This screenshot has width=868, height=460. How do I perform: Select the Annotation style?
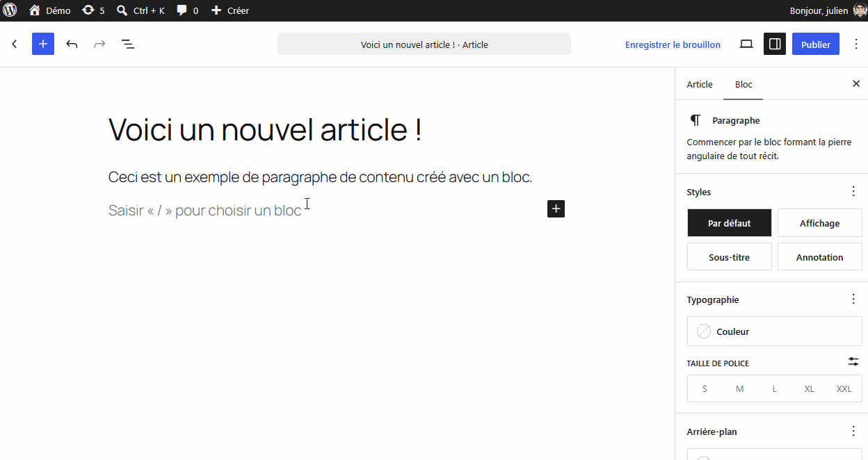tap(820, 257)
